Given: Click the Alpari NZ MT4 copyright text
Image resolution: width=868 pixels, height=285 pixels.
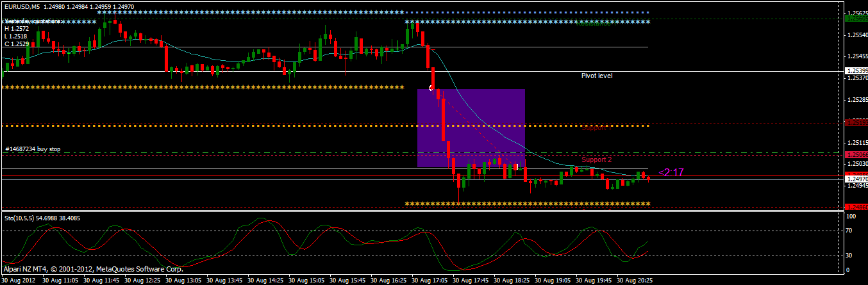Looking at the screenshot, I should click(93, 270).
